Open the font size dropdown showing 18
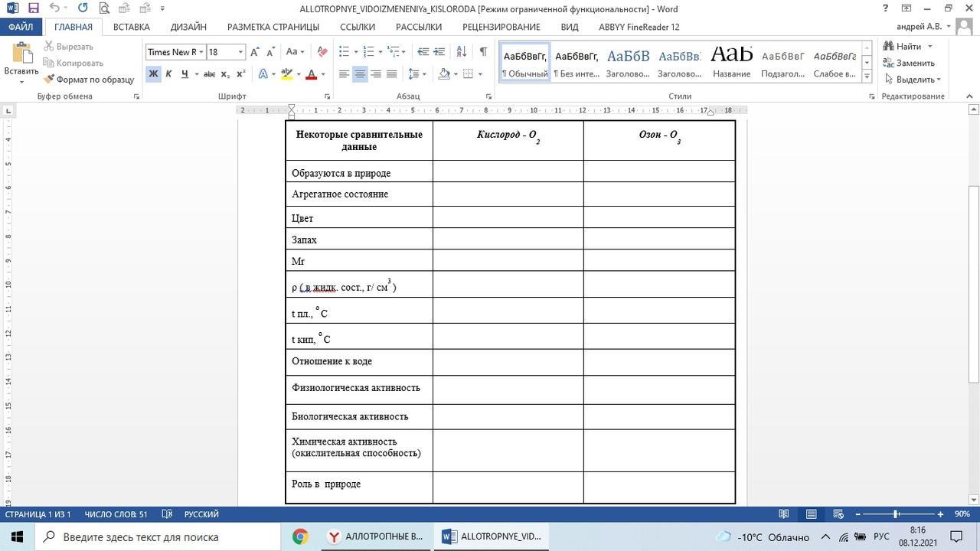980x551 pixels. tap(240, 52)
